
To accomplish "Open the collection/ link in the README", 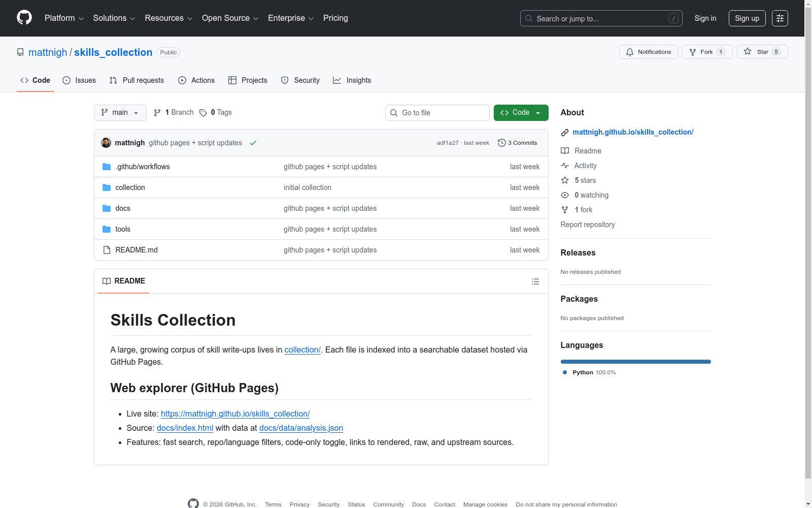I will point(302,350).
